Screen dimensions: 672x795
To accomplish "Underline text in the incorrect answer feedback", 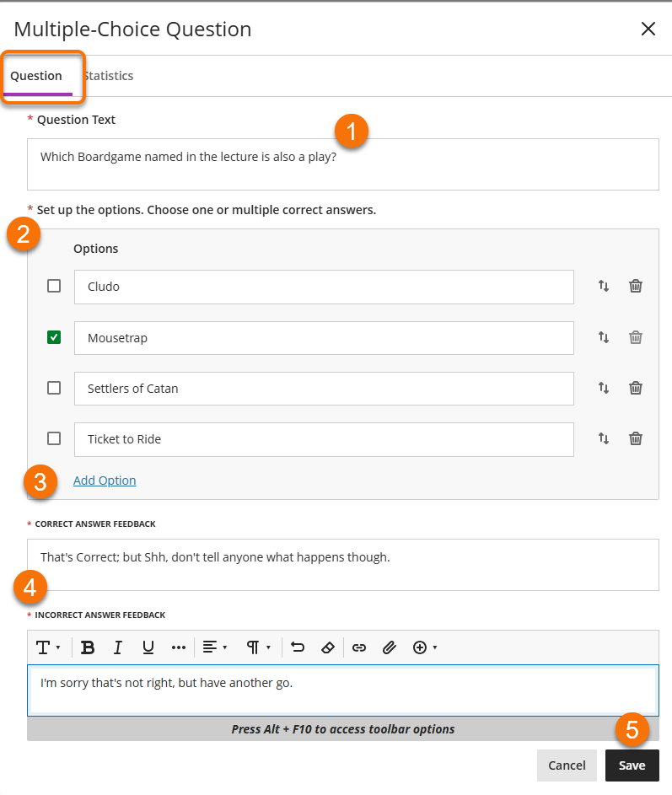I will point(148,647).
